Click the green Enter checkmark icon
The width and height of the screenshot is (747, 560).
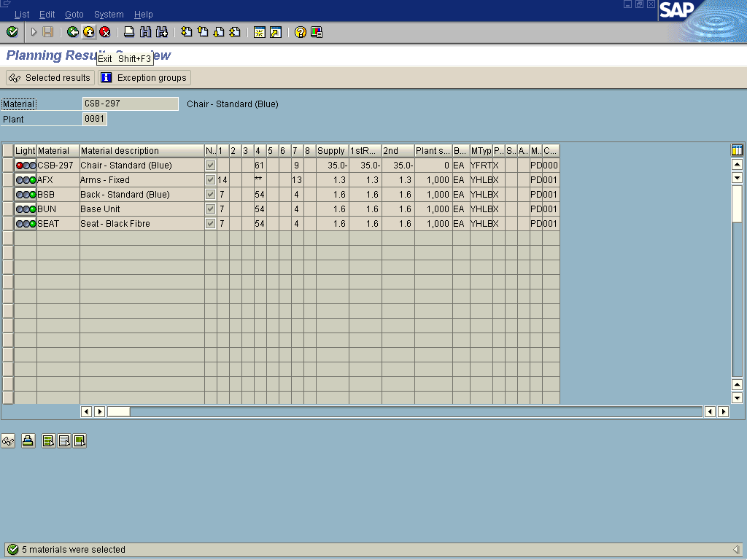coord(12,32)
